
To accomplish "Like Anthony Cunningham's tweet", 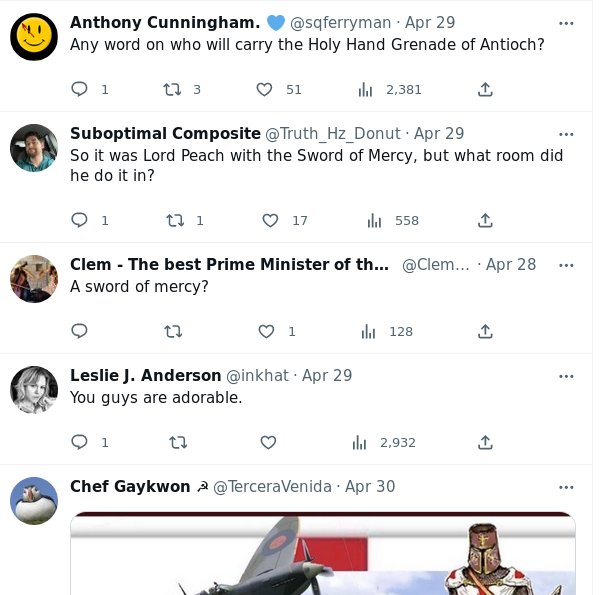I will 264,89.
